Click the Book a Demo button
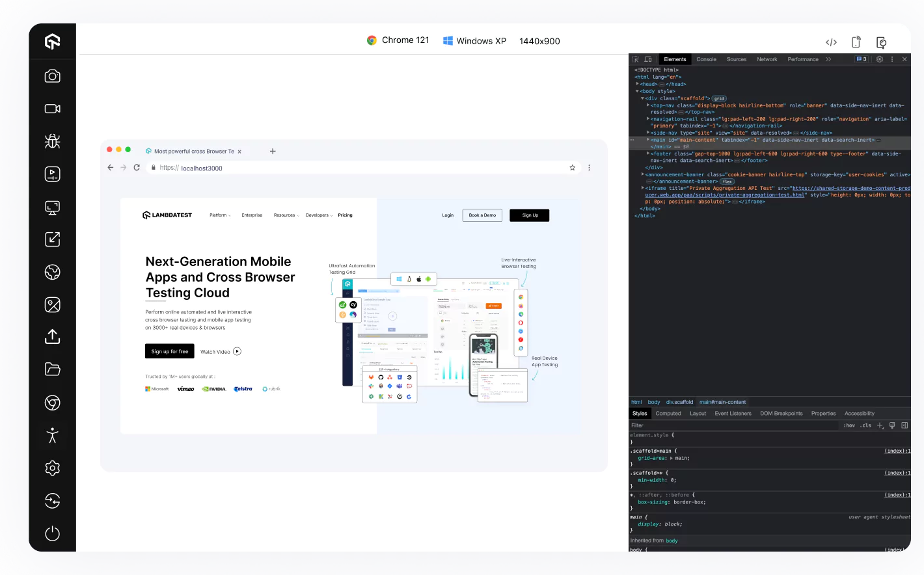 click(x=482, y=215)
